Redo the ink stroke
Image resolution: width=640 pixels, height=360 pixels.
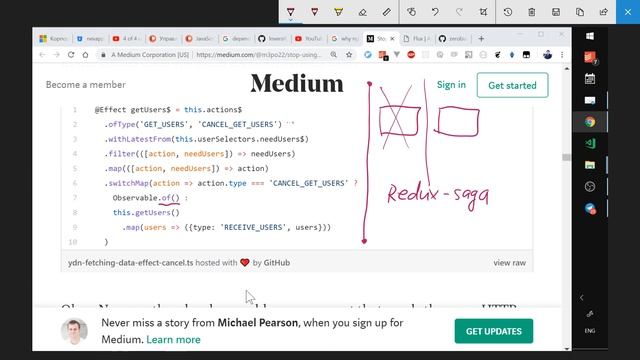pos(459,12)
